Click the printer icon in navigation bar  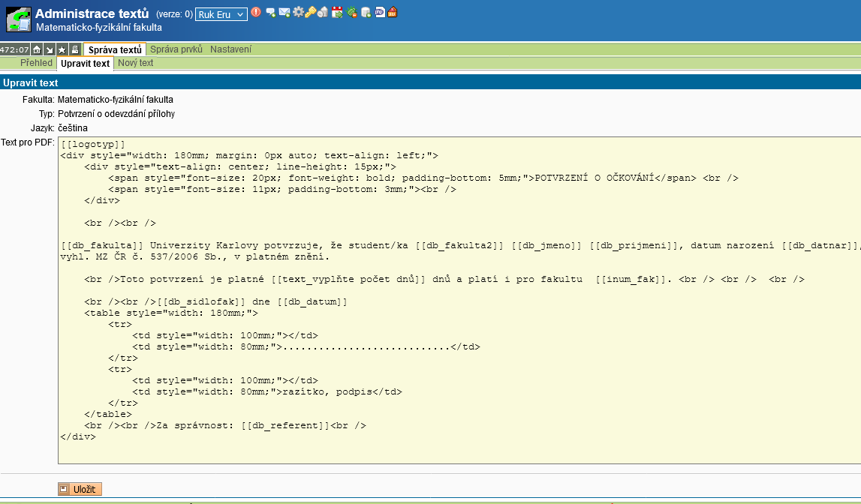[74, 49]
